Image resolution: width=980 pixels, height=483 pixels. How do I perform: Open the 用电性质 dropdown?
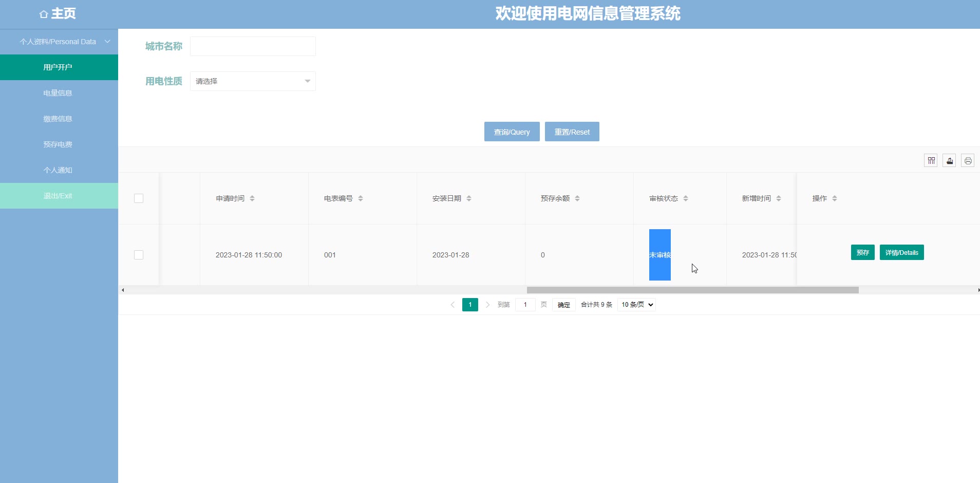tap(253, 81)
